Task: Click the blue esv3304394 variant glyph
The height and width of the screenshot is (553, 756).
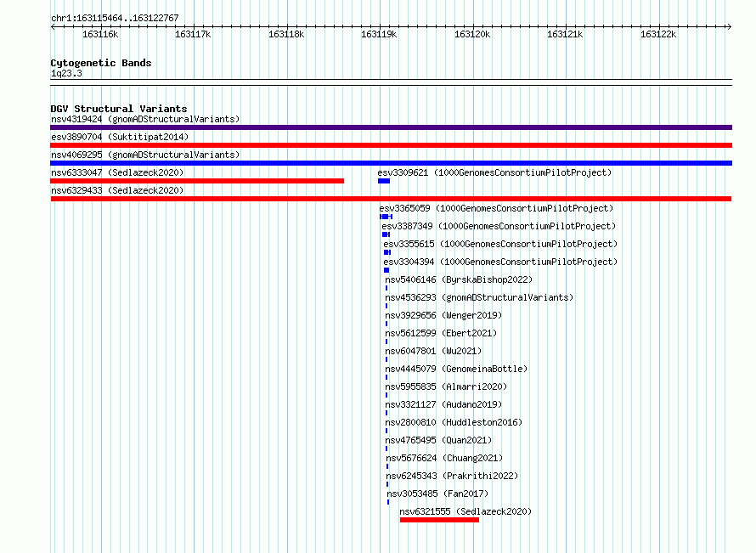Action: pyautogui.click(x=386, y=270)
